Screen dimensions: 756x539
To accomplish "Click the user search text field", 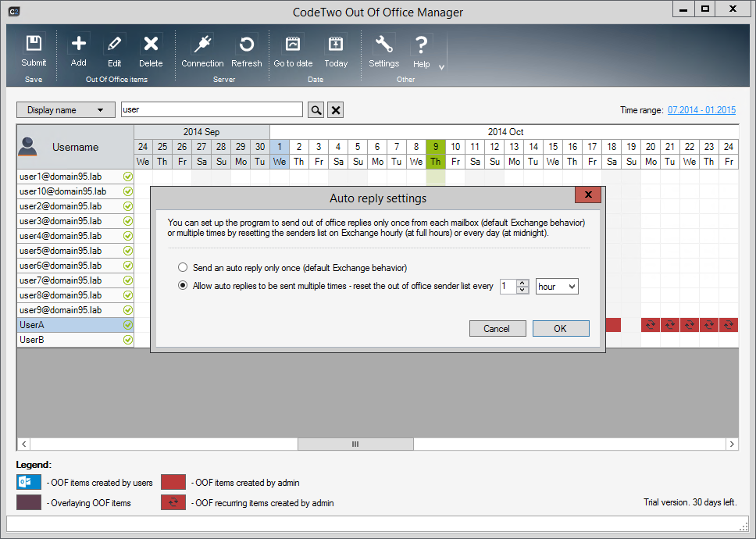I will [x=212, y=109].
